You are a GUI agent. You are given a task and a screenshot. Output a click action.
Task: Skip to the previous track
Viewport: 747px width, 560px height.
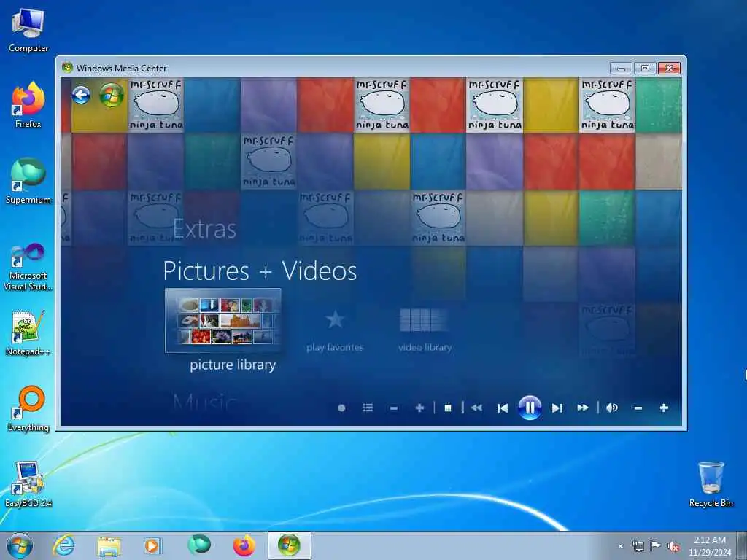[502, 408]
